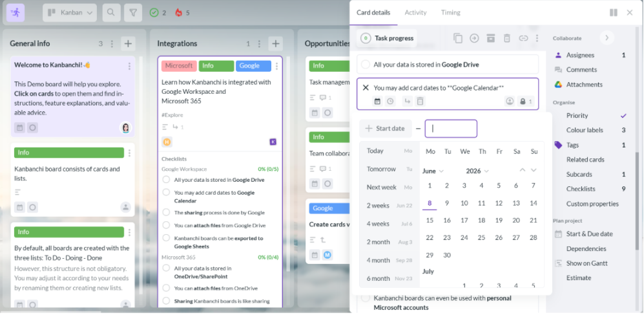Cancel editing with the X beside Google Calendar item

click(x=366, y=87)
